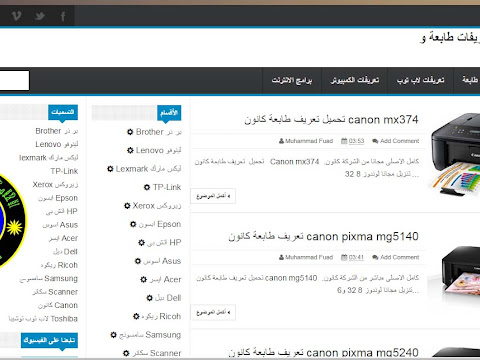Click the search input field
The image size is (480, 360).
tap(14, 80)
